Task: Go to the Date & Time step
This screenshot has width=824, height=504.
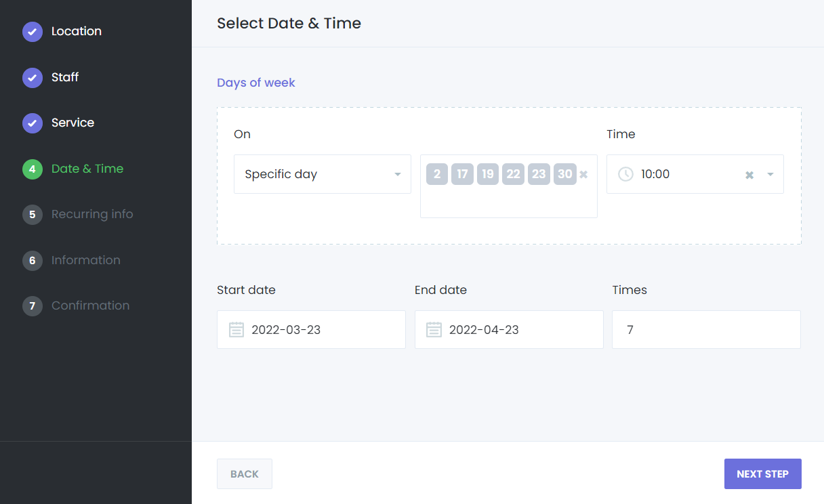Action: point(87,169)
